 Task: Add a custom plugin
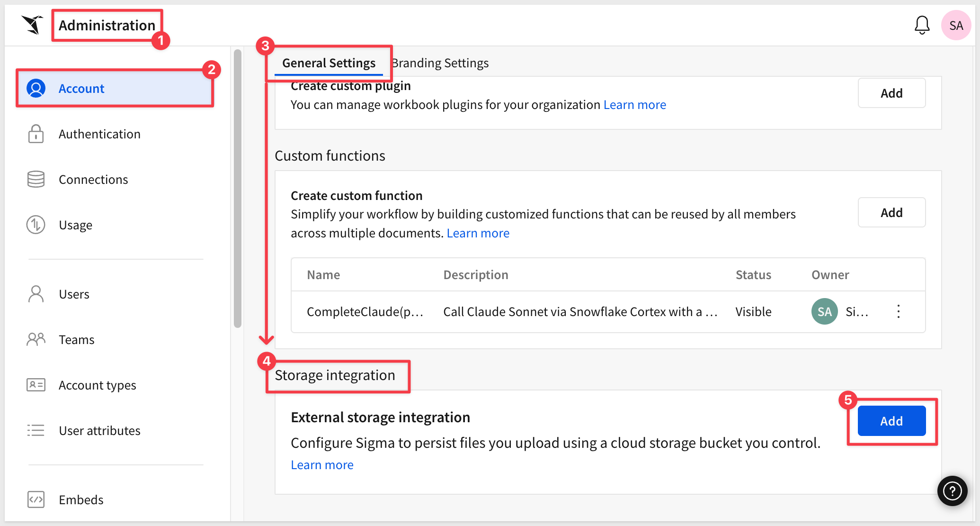891,93
